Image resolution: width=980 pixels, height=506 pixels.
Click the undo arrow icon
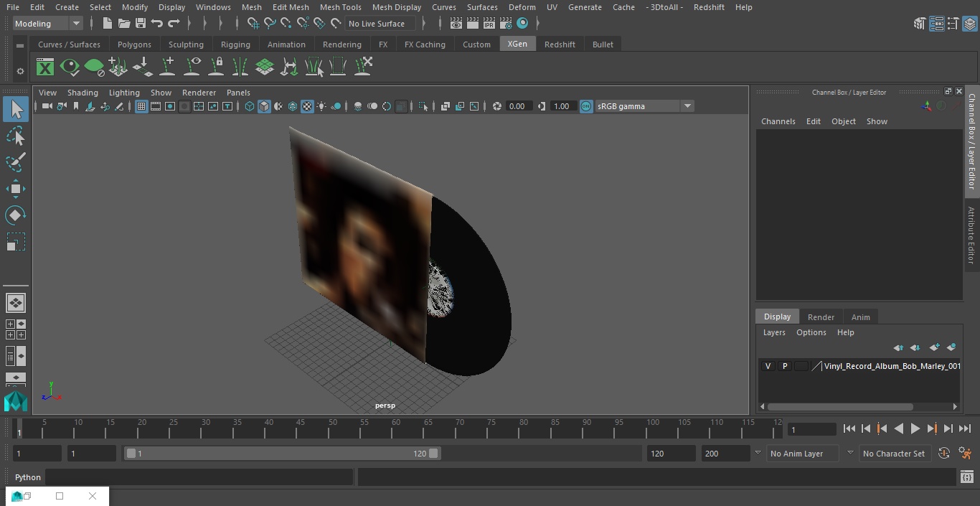156,24
